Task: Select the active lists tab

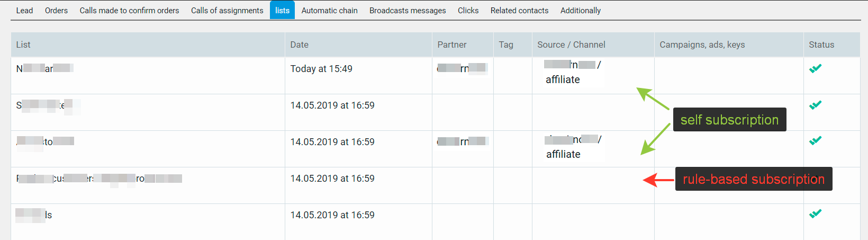Action: click(x=282, y=10)
